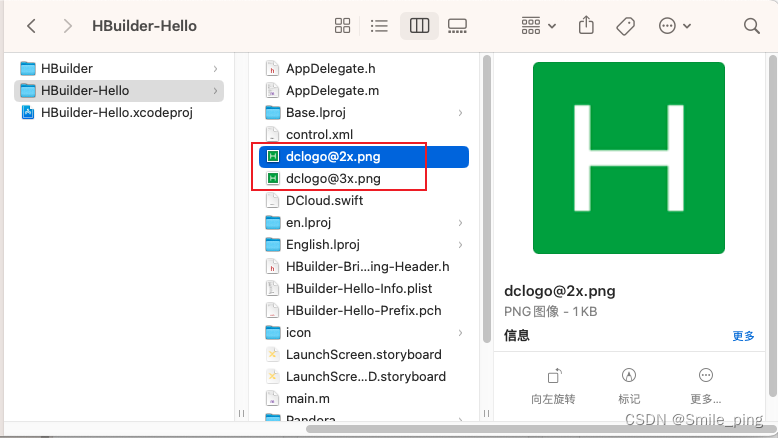Click the AppDelegate.h file icon
778x438 pixels.
272,68
